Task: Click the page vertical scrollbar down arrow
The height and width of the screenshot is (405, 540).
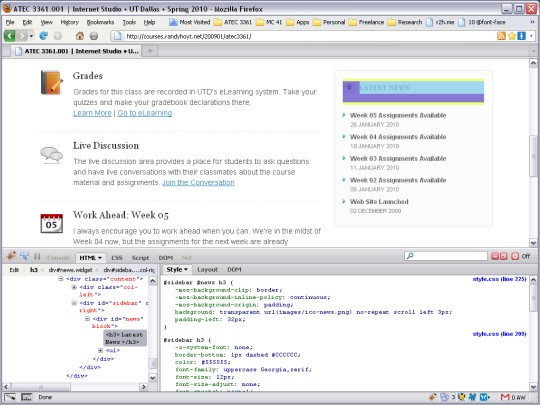Action: (x=533, y=242)
